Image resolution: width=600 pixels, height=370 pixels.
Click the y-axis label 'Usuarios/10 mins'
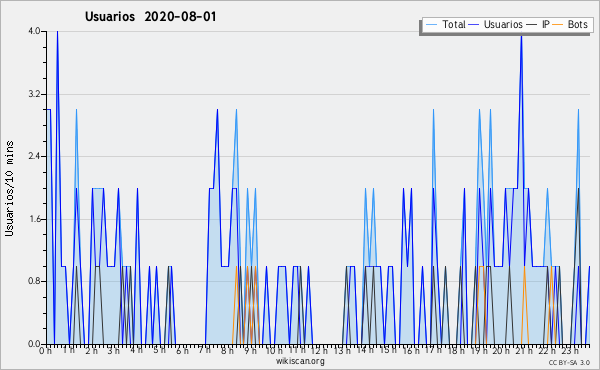point(9,188)
